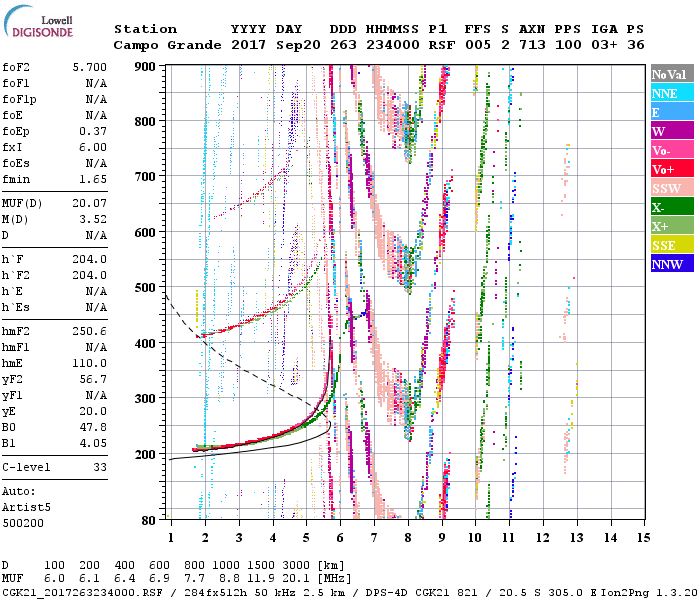This screenshot has width=700, height=600.
Task: Click the 200 label on height axis
Action: [145, 454]
